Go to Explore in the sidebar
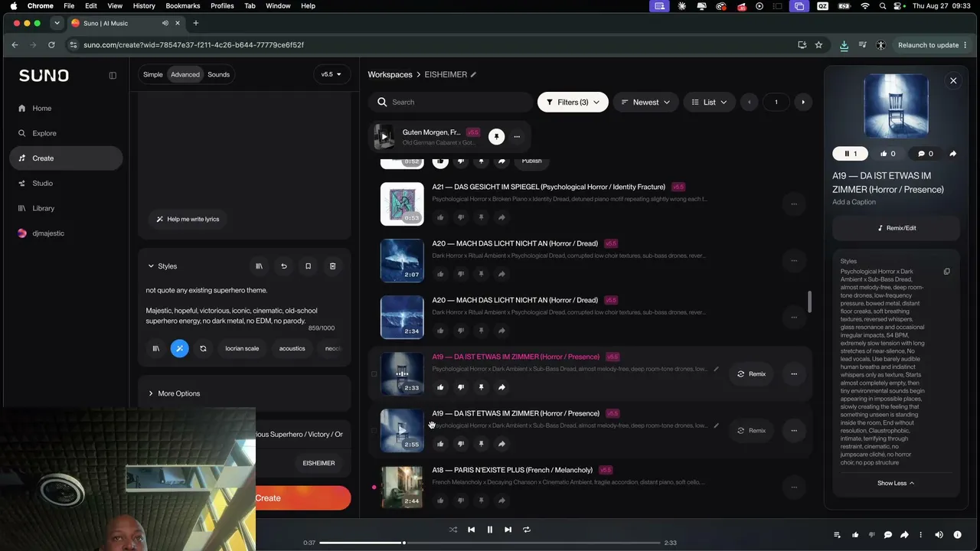Screen dimensions: 980x551 tap(67, 133)
